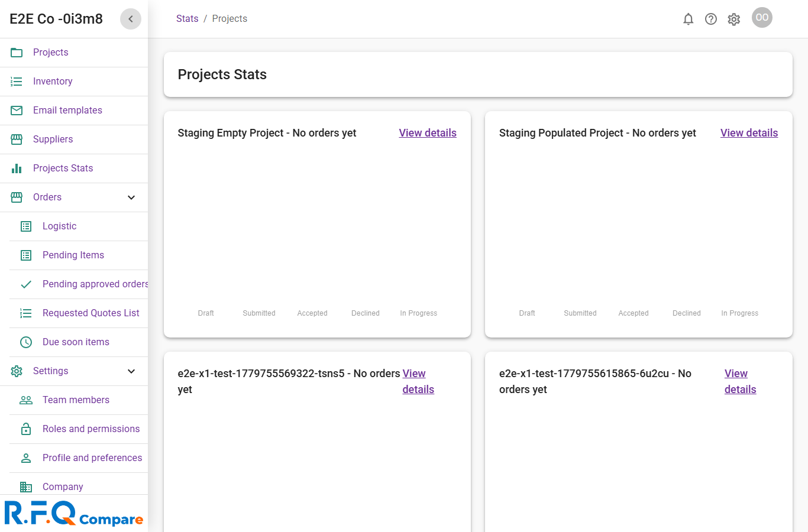Click the Inventory list icon
Image resolution: width=808 pixels, height=532 pixels.
pos(17,82)
